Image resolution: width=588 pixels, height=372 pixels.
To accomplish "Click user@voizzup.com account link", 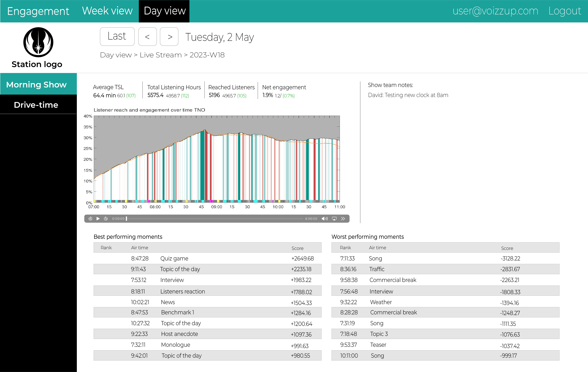I will 495,11.
